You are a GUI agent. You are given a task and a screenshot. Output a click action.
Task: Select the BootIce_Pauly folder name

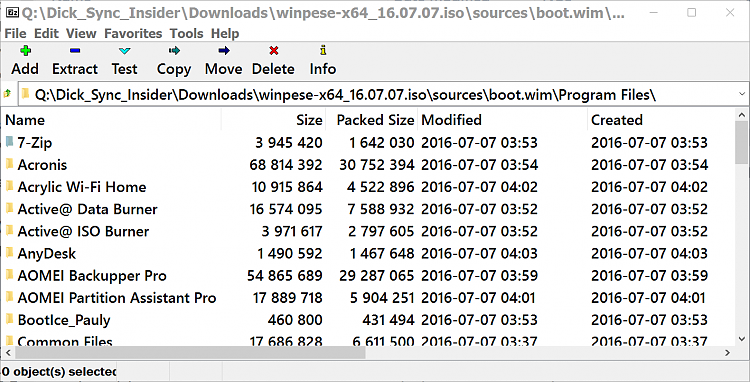click(64, 320)
